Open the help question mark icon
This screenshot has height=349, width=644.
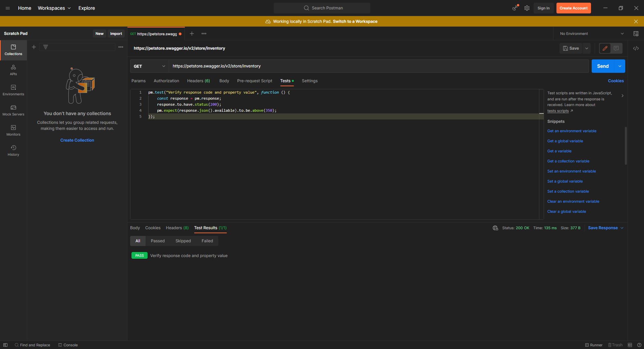tap(639, 345)
